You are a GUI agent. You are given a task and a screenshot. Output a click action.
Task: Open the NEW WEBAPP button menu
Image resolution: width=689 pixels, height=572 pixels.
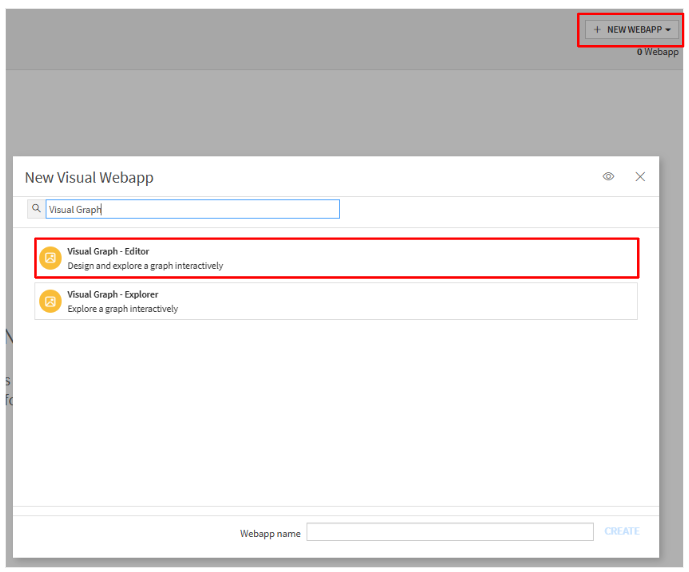[632, 30]
